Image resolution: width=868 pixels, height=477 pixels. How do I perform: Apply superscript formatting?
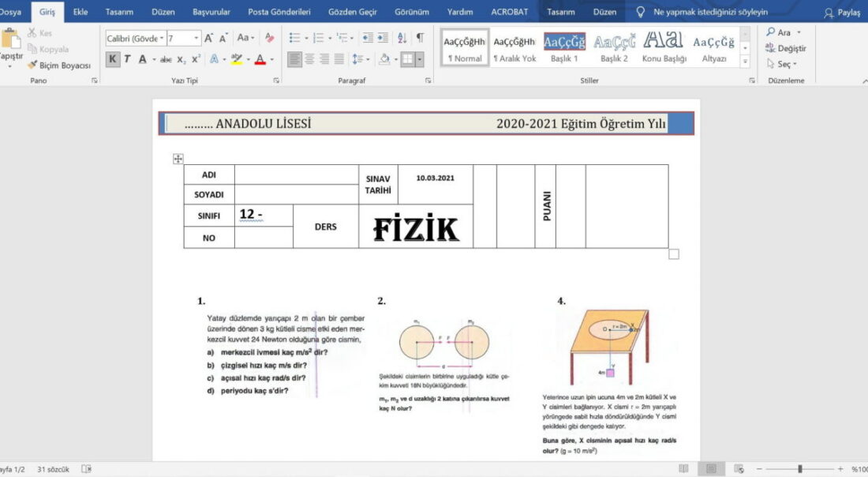pos(196,59)
